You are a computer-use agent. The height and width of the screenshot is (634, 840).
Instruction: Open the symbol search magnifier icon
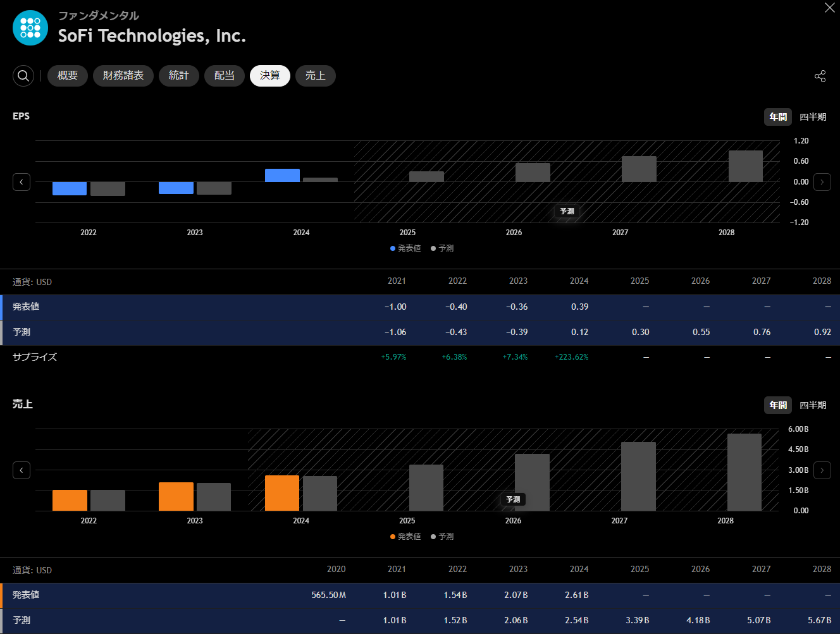click(x=23, y=76)
